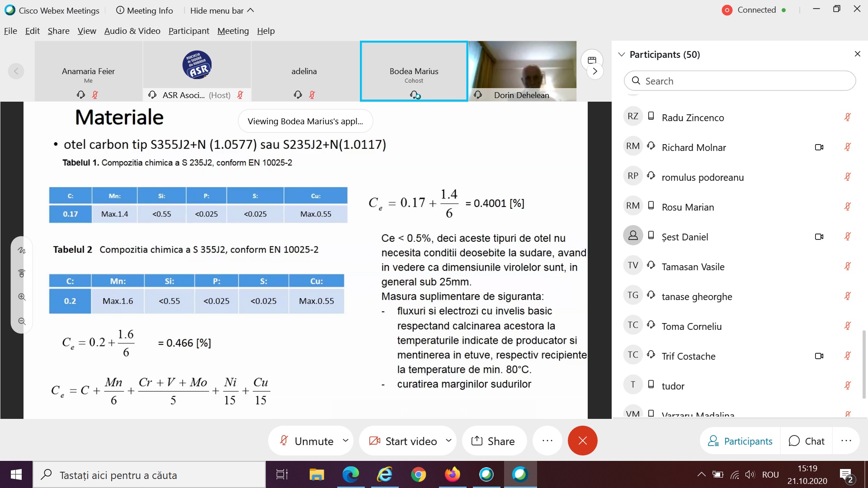
Task: Click the remote control icon in sidebar
Action: [x=21, y=273]
